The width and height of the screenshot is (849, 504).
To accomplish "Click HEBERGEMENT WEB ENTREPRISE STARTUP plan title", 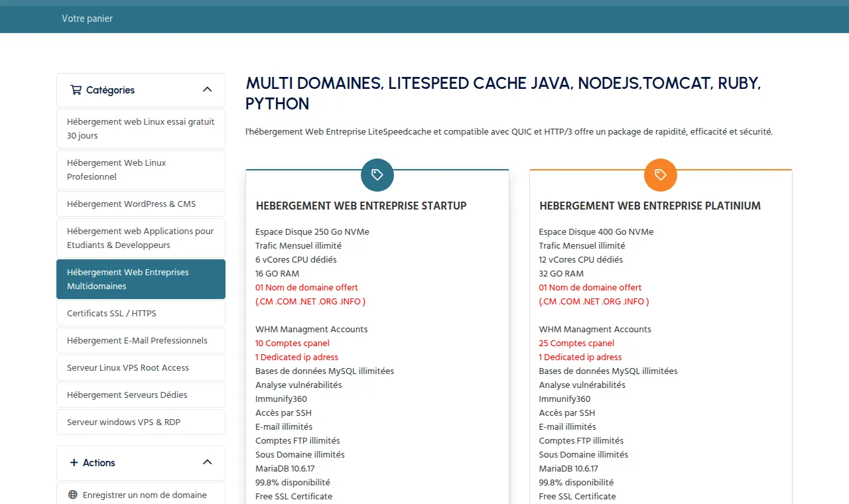I will 361,206.
